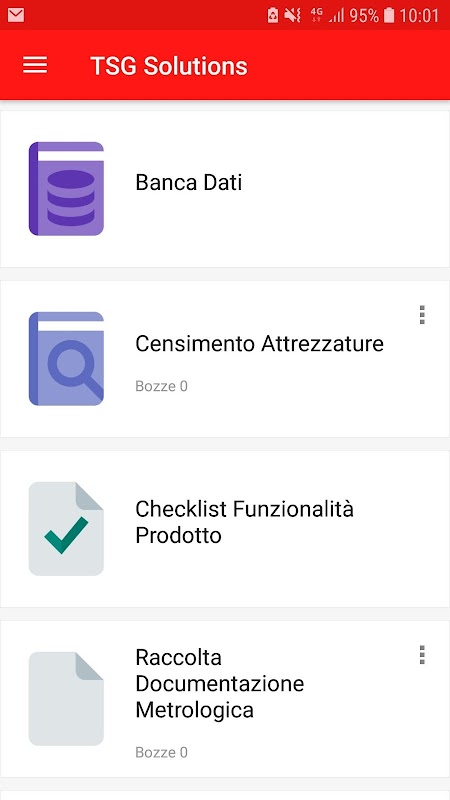The height and width of the screenshot is (800, 450).
Task: Tap the purple Banca Dati database icon
Action: click(66, 189)
